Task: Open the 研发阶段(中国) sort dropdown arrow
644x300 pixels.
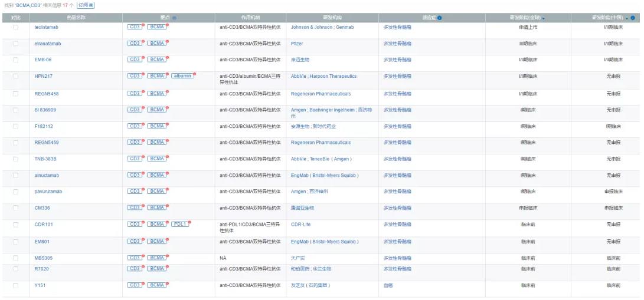Action: pyautogui.click(x=627, y=18)
